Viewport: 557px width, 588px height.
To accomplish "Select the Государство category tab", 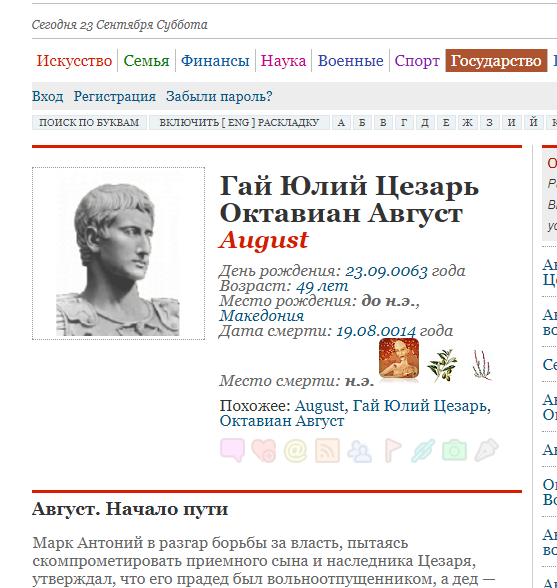I will point(496,60).
